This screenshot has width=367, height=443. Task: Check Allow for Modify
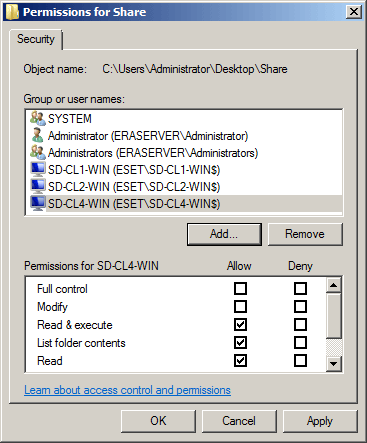(x=240, y=307)
